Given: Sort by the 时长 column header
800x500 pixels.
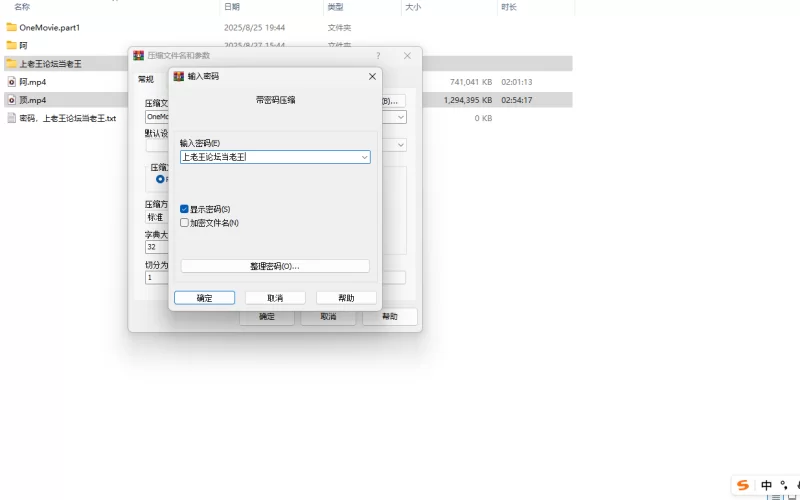Looking at the screenshot, I should 509,7.
